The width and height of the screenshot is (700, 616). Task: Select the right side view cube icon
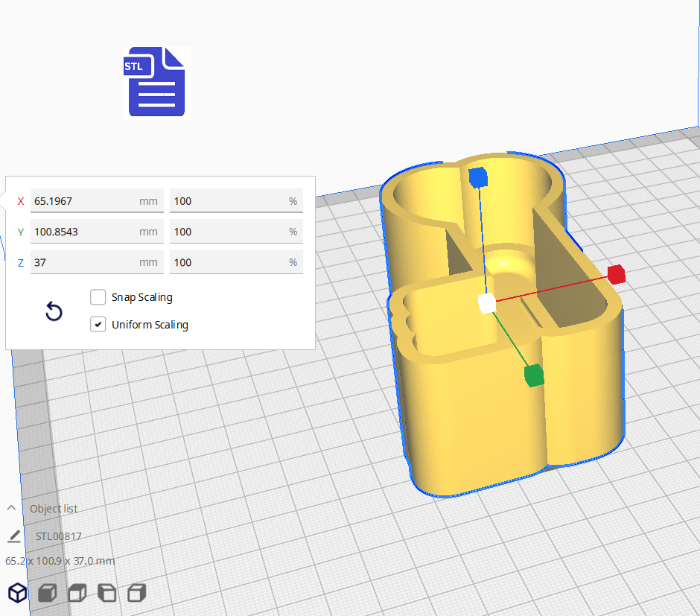click(x=136, y=593)
